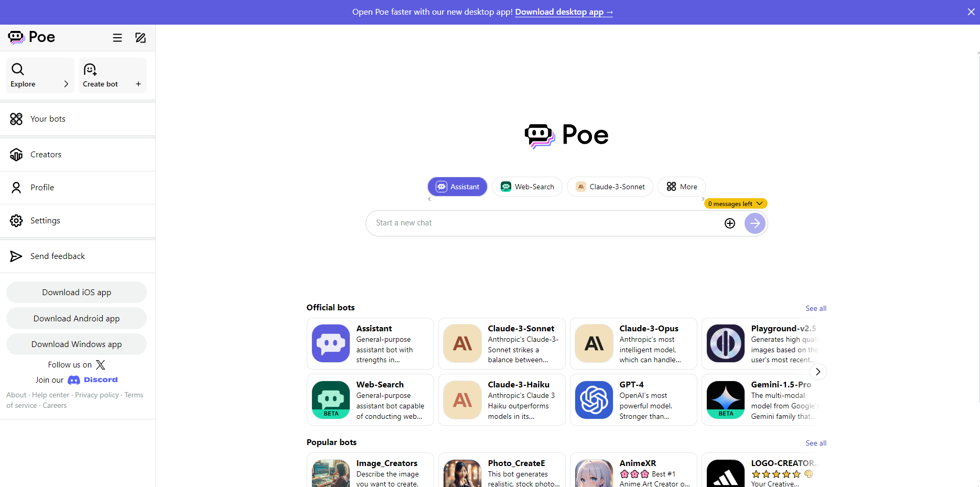Expand the 0 messages left dropdown

736,203
